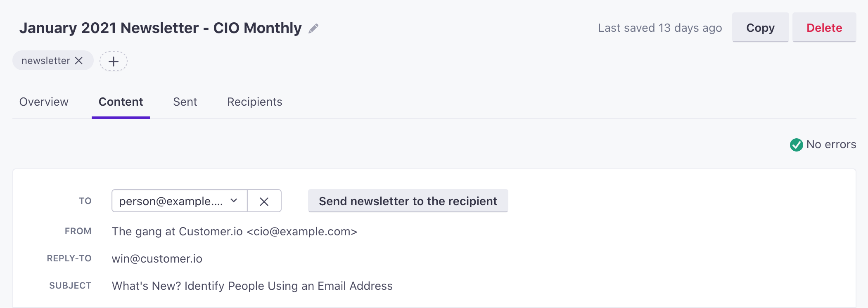
Task: Click the pencil icon to rename newsletter
Action: (x=313, y=28)
